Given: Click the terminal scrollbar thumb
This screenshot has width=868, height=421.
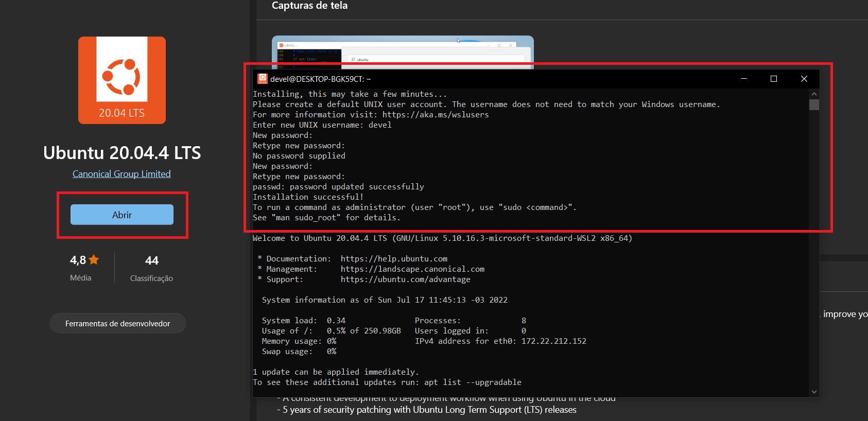Looking at the screenshot, I should coord(813,105).
